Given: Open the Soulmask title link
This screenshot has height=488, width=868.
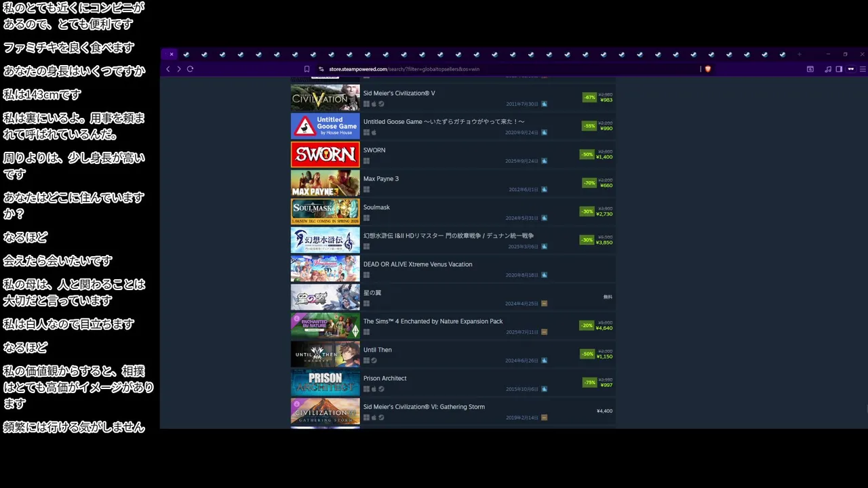Looking at the screenshot, I should point(376,207).
